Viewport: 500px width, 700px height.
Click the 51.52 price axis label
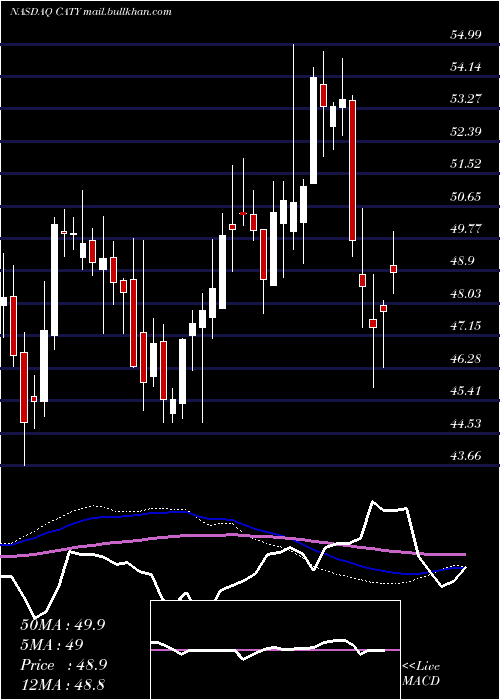point(465,164)
